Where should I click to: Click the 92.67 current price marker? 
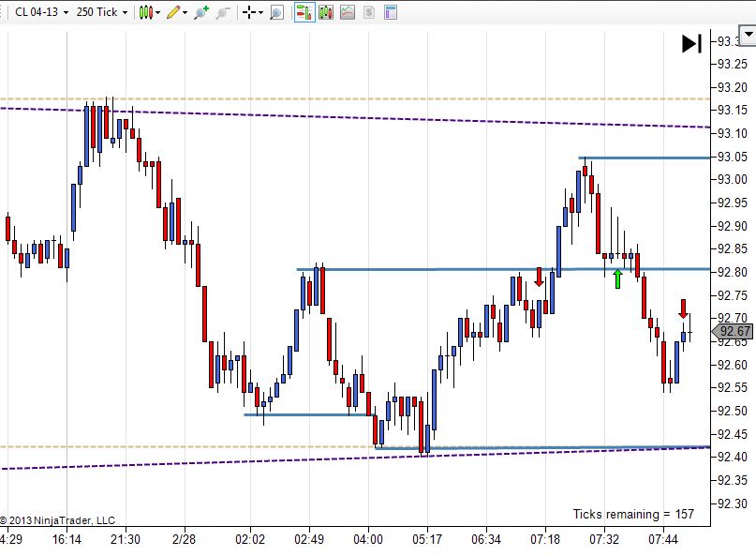pyautogui.click(x=732, y=331)
